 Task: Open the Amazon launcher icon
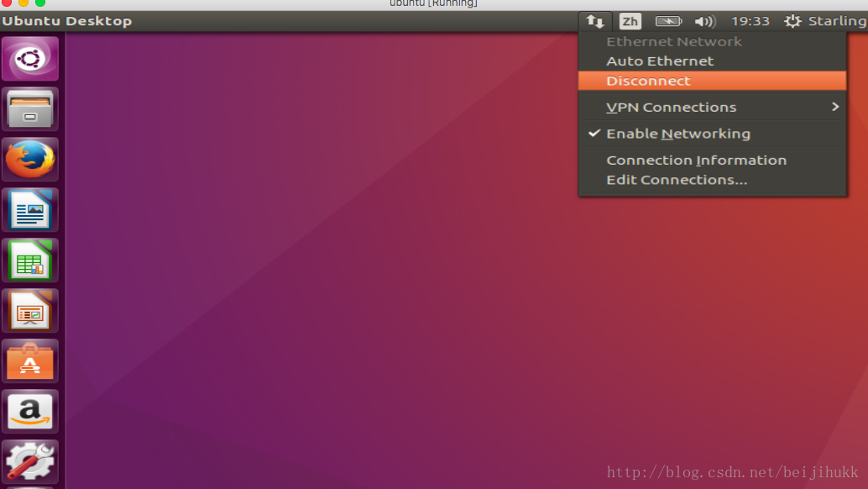pyautogui.click(x=30, y=412)
